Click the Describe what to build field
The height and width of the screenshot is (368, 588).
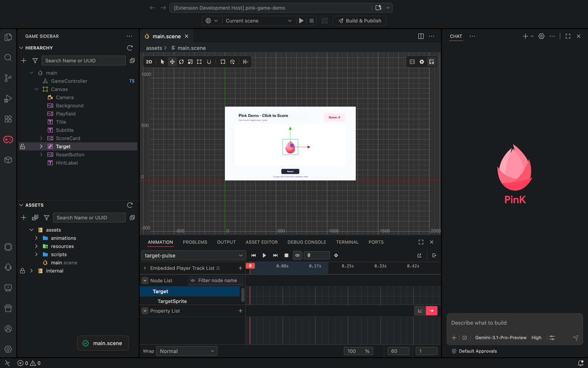tap(514, 323)
